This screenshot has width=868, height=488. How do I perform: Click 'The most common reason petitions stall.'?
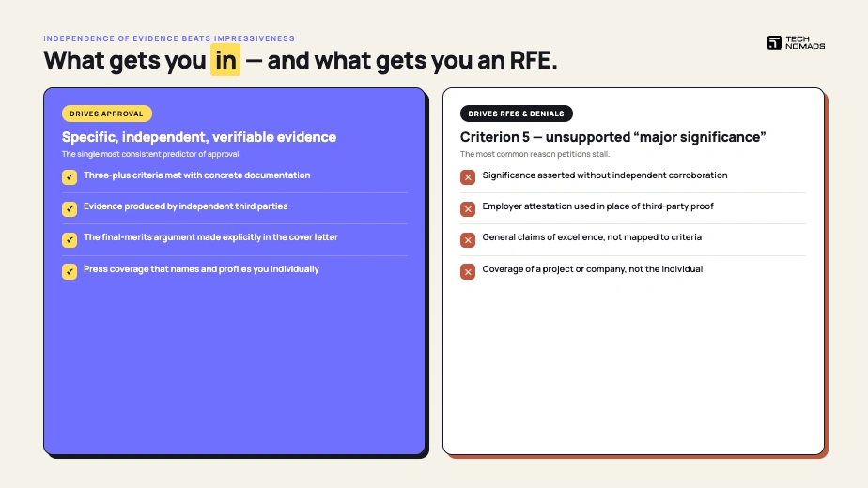(535, 154)
